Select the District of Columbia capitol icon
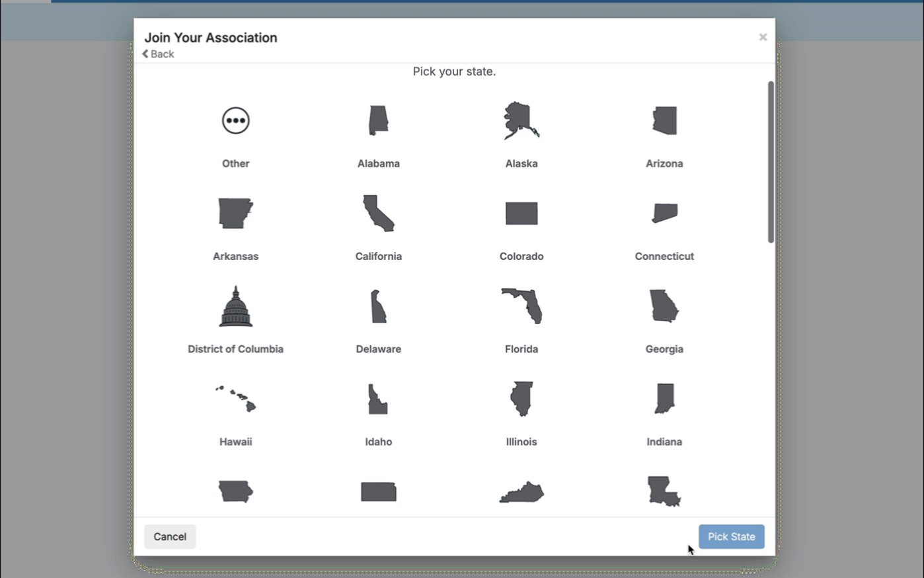Screen dimensions: 924x578 tap(235, 307)
